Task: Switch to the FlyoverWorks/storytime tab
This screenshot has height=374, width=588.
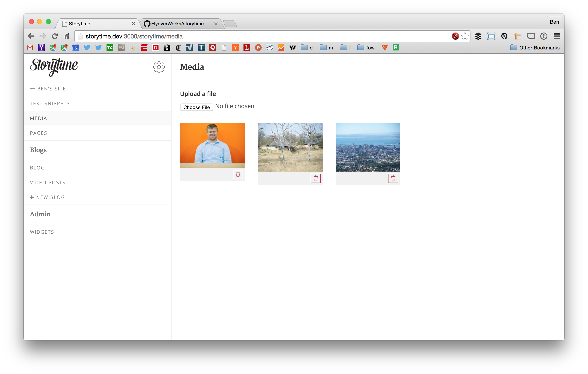Action: pos(177,24)
